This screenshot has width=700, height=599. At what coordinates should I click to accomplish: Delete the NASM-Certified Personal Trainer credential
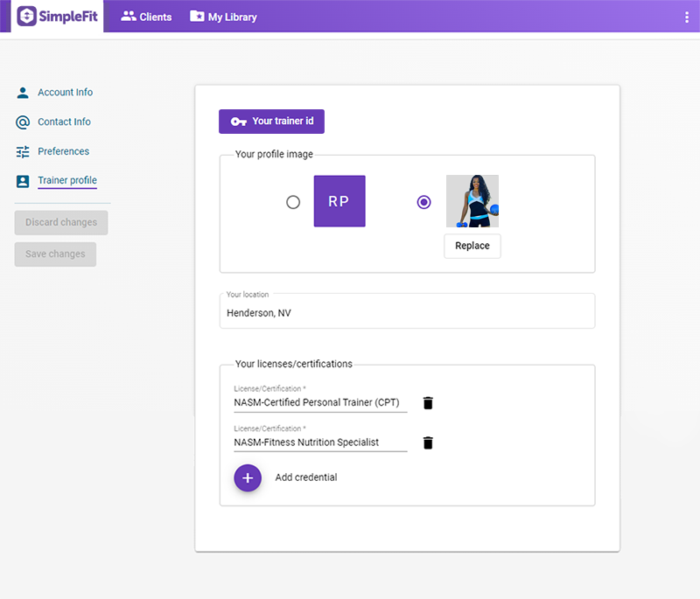[x=428, y=403]
